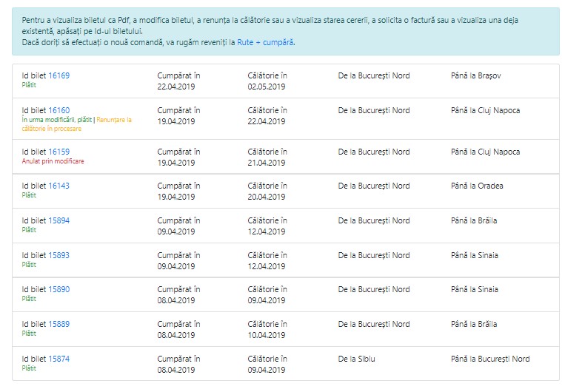562x392 pixels.
Task: Open ticket ID 16159
Action: (x=58, y=152)
